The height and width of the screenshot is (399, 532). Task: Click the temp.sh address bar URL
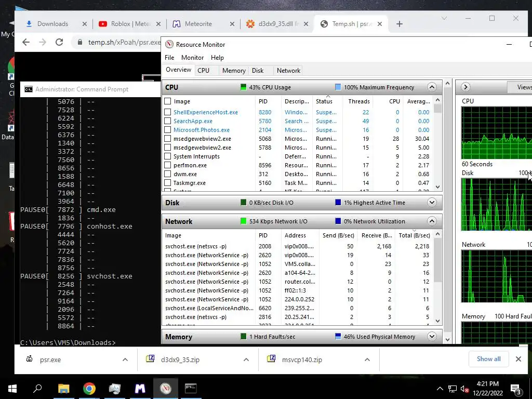[x=124, y=42]
